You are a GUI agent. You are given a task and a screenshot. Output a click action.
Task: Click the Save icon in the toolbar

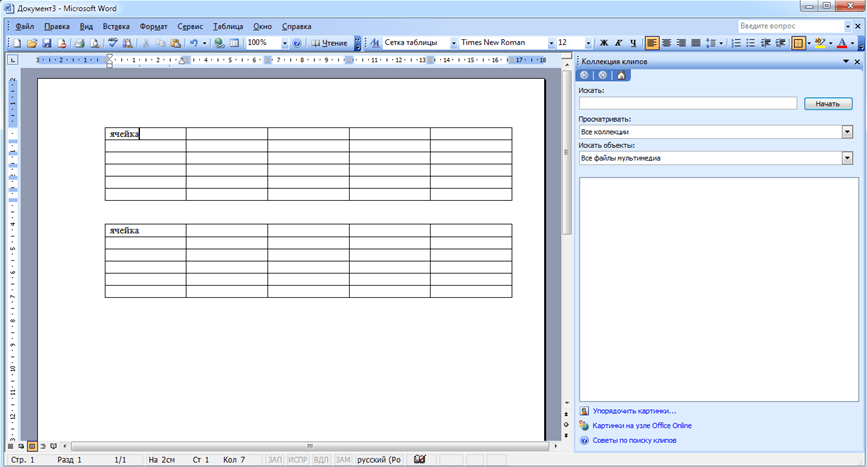coord(46,44)
